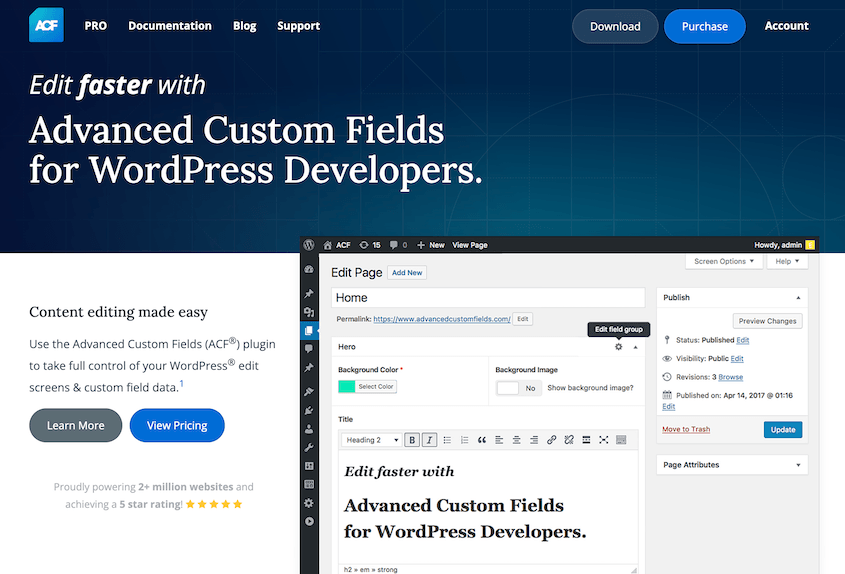Image resolution: width=845 pixels, height=574 pixels.
Task: Open WordPress logo menu in admin bar
Action: pos(309,245)
